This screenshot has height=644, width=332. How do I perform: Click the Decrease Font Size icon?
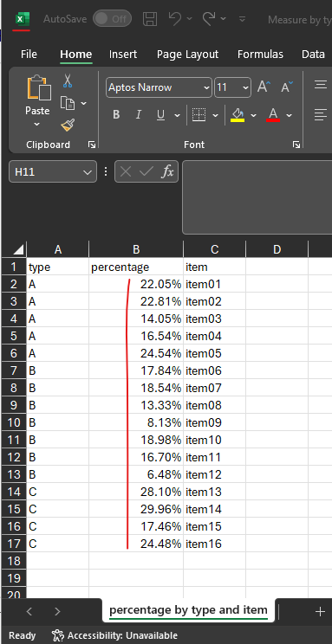pos(287,87)
